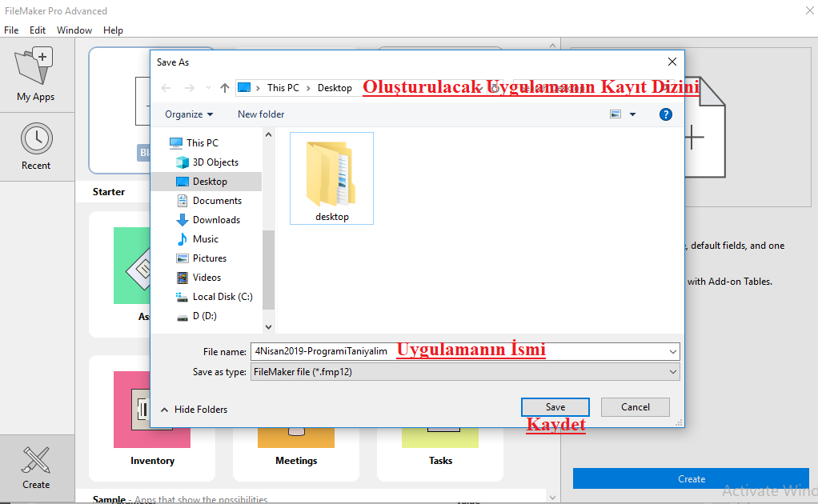Screen dimensions: 818x504
Task: Open Downloads folder in tree
Action: pos(216,220)
